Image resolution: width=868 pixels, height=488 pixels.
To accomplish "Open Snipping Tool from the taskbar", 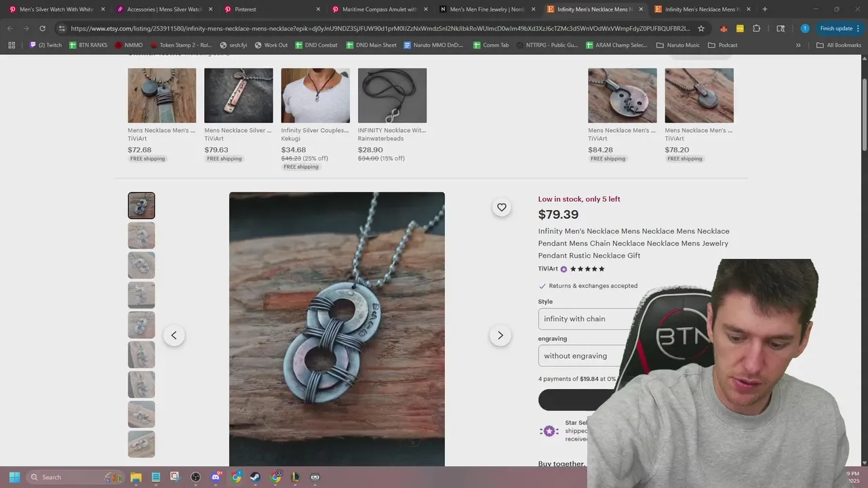I will [175, 477].
